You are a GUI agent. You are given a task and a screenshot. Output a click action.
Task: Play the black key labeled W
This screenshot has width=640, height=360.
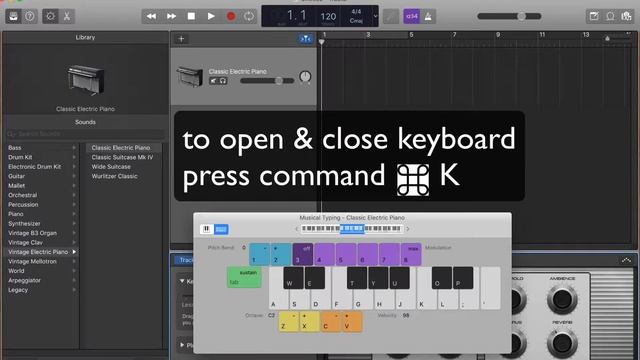pos(293,278)
